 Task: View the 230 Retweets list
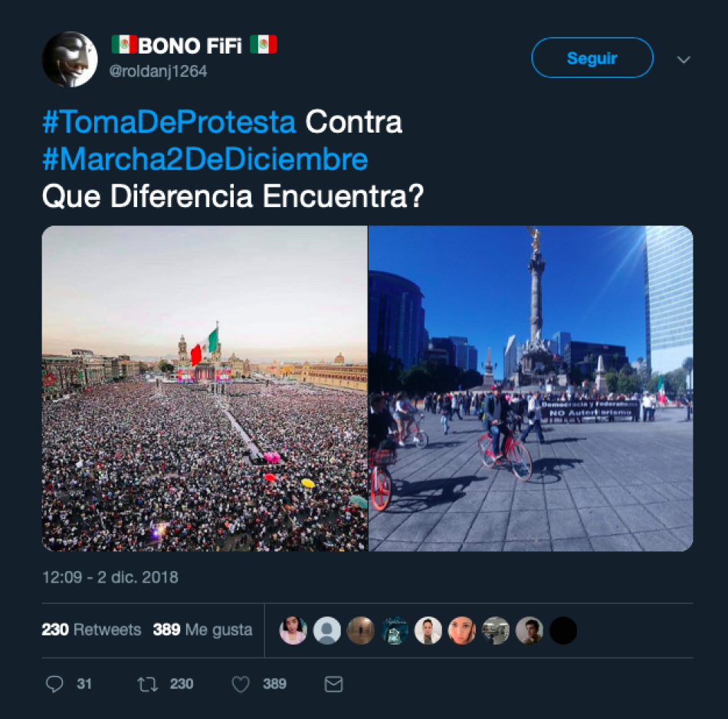(91, 629)
